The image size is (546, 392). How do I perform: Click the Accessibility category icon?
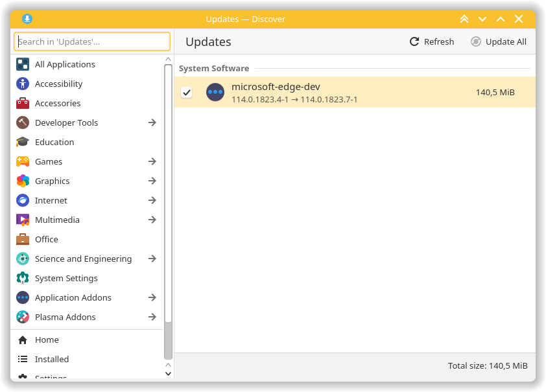click(23, 84)
